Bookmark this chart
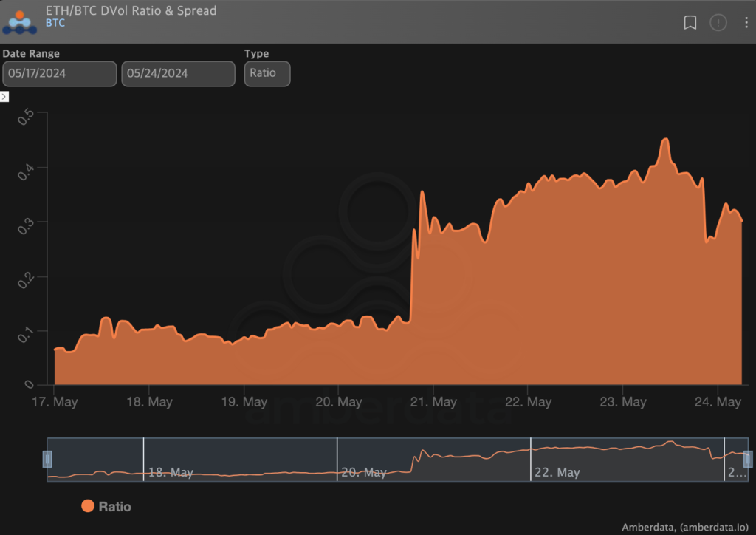This screenshot has height=535, width=756. tap(690, 23)
